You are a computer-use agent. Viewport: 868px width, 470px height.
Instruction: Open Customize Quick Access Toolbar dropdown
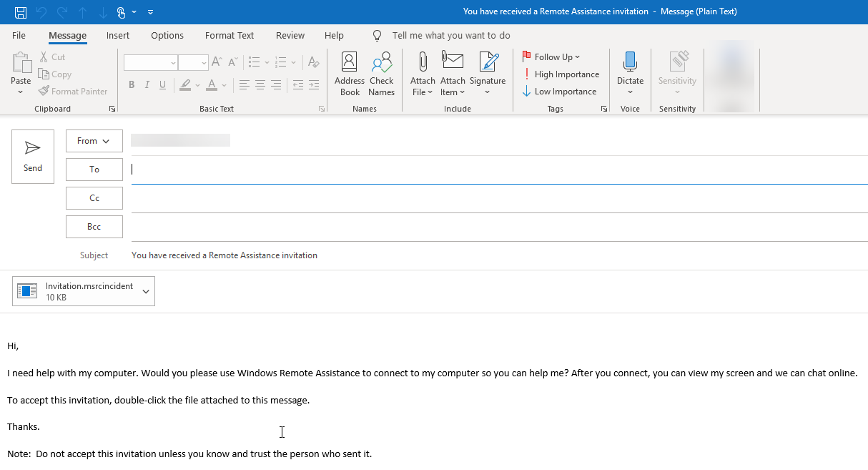pyautogui.click(x=150, y=12)
